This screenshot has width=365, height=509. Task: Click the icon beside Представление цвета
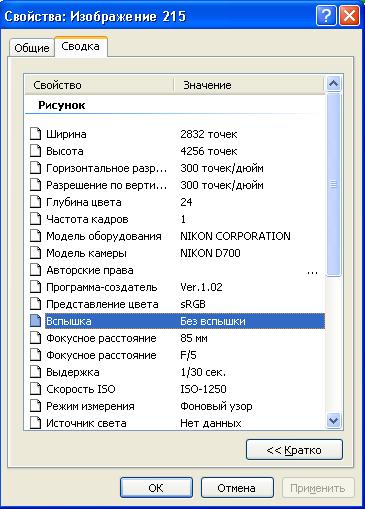click(x=36, y=304)
